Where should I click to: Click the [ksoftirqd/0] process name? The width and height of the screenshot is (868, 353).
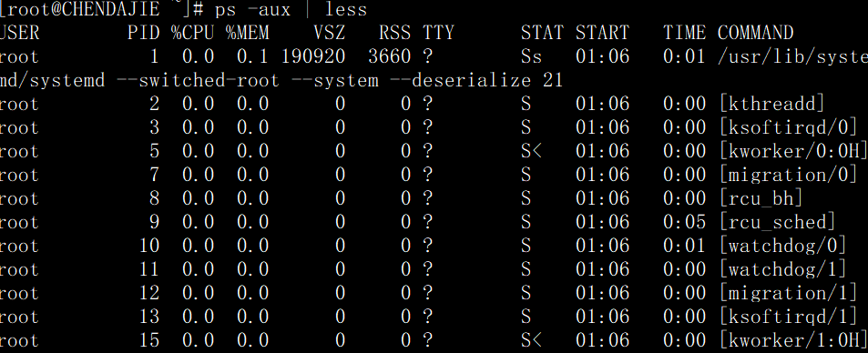click(789, 127)
